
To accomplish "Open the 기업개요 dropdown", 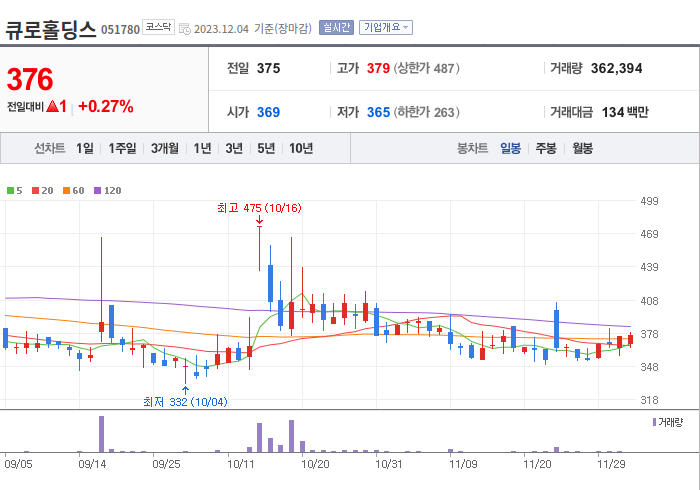I will click(386, 28).
